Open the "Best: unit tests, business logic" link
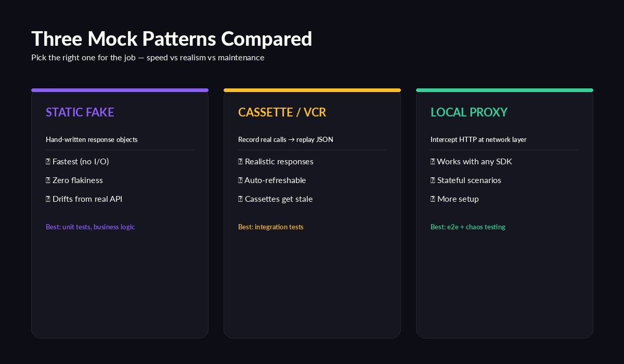624x364 pixels. pyautogui.click(x=90, y=227)
